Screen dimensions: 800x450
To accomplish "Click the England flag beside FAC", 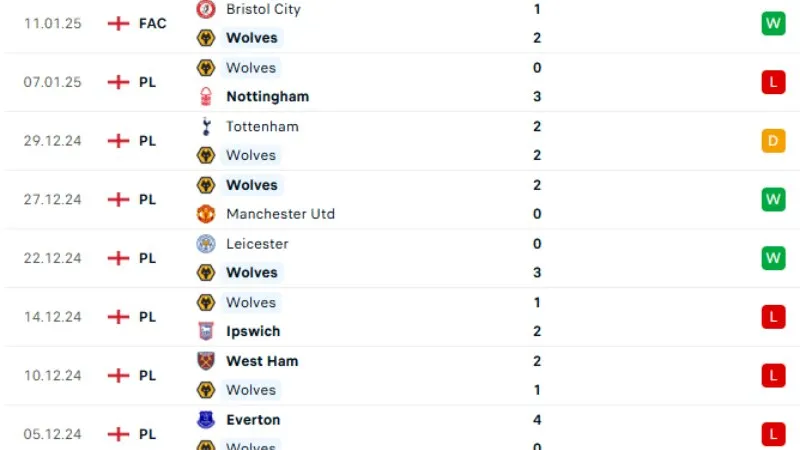I will [x=119, y=23].
